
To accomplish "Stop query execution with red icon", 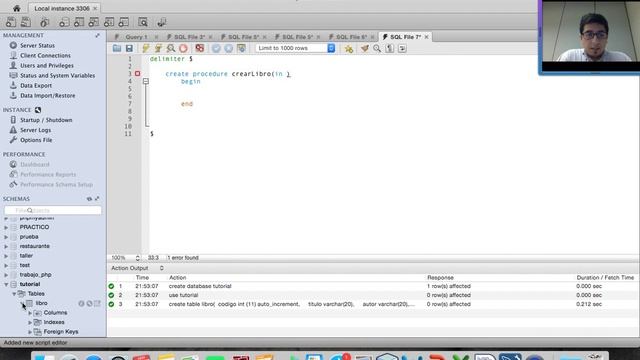I will point(183,48).
